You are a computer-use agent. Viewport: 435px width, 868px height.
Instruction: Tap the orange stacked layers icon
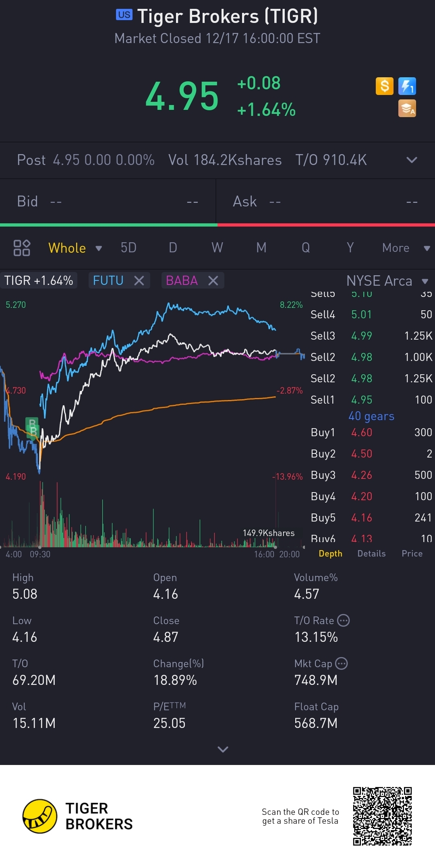tap(407, 109)
